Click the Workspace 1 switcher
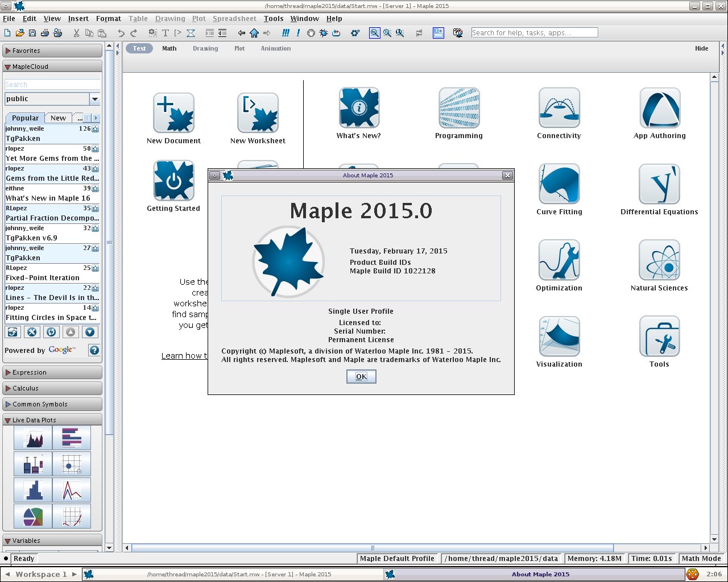Viewport: 728px width, 582px height. point(41,574)
